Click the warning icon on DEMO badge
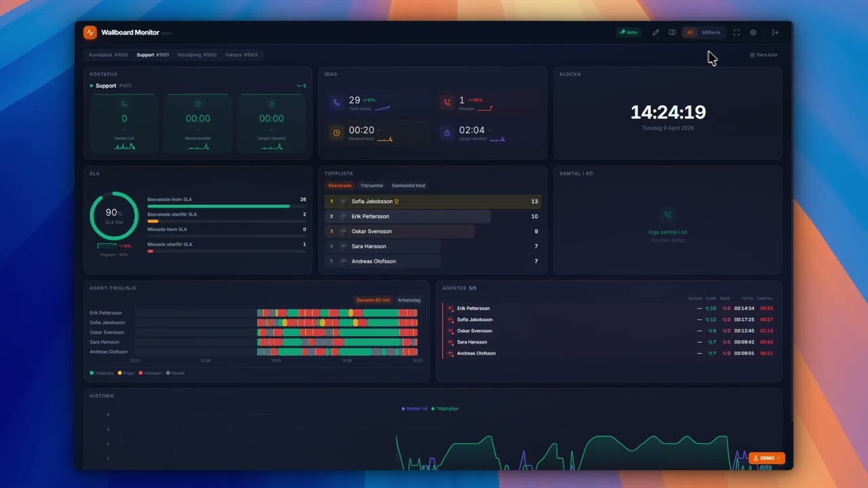 tap(756, 458)
